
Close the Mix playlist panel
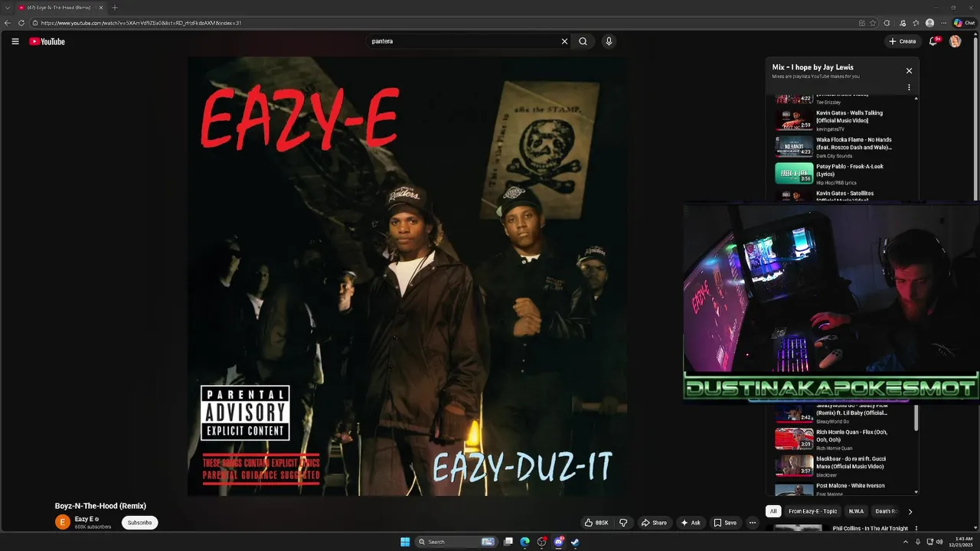click(909, 70)
